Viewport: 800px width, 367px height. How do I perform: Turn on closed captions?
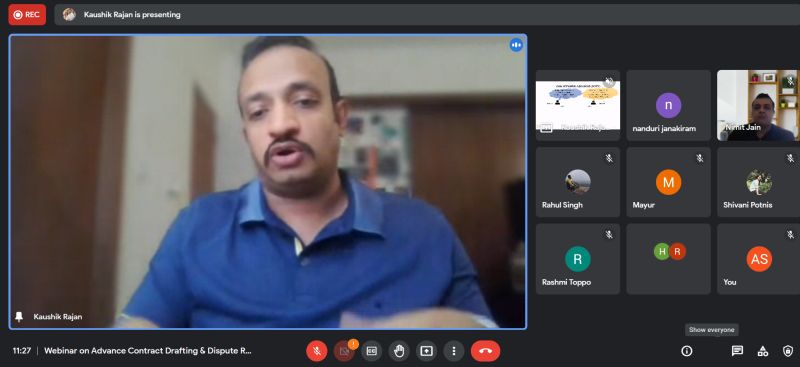371,351
